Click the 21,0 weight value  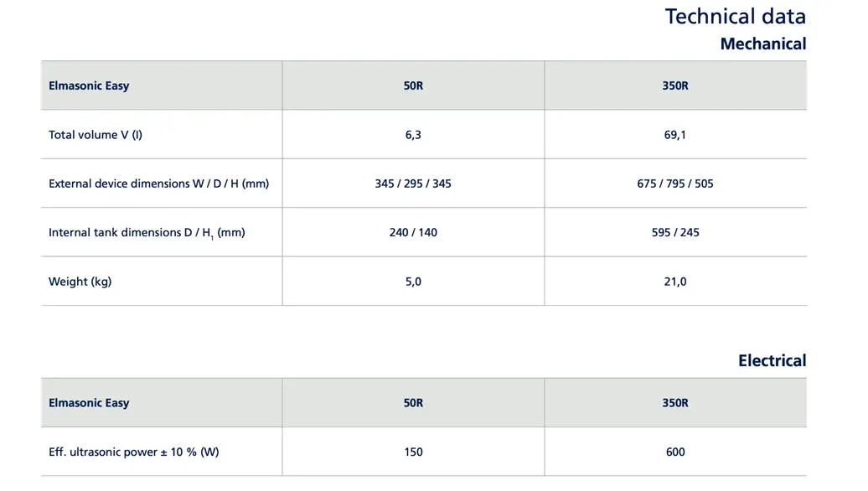coord(674,282)
